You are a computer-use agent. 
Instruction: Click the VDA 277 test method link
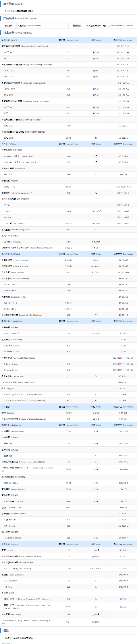click(123, 419)
